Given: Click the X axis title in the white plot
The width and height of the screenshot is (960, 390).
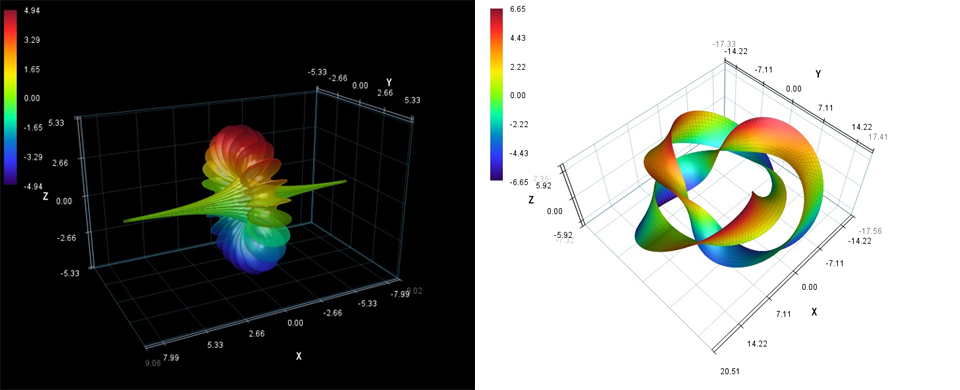Looking at the screenshot, I should [814, 312].
